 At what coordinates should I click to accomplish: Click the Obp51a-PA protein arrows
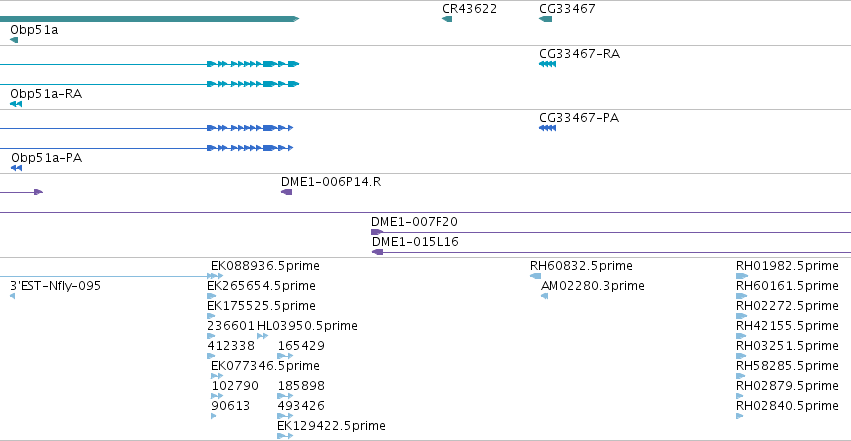pos(16,168)
